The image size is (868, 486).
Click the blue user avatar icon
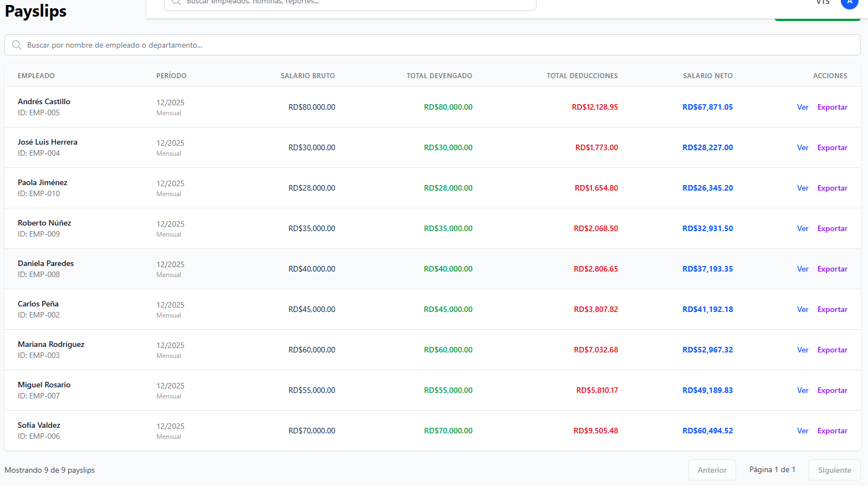(x=849, y=3)
